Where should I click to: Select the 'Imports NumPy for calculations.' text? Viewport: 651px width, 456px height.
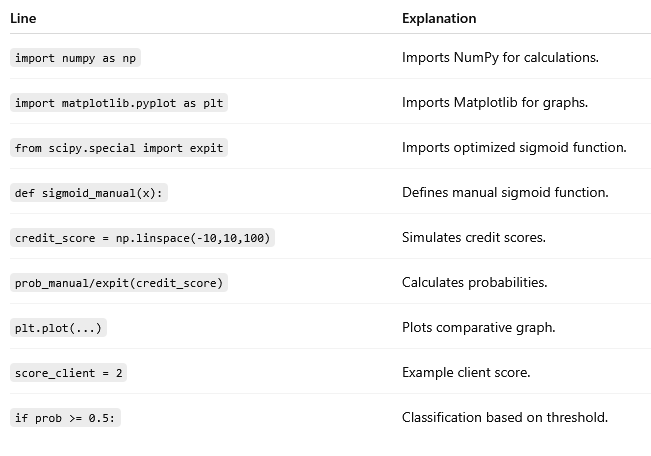coord(500,57)
